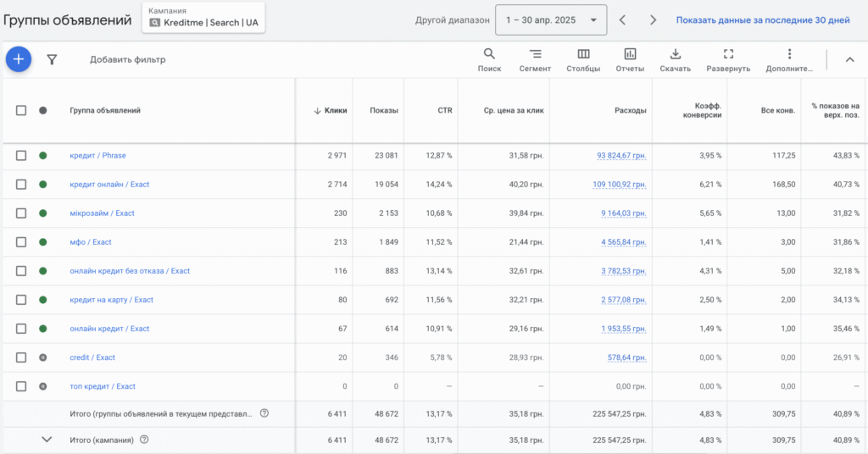Open the filter funnel icon

pos(52,59)
